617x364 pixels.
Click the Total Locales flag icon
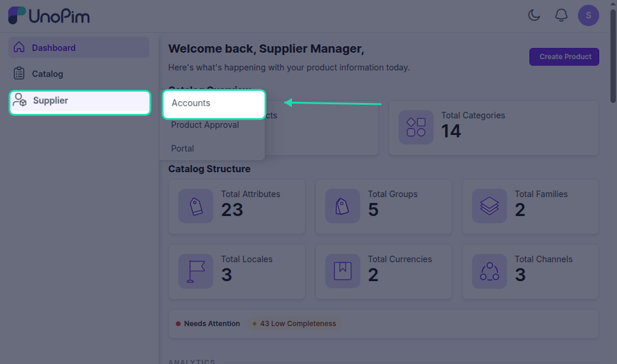tap(195, 271)
